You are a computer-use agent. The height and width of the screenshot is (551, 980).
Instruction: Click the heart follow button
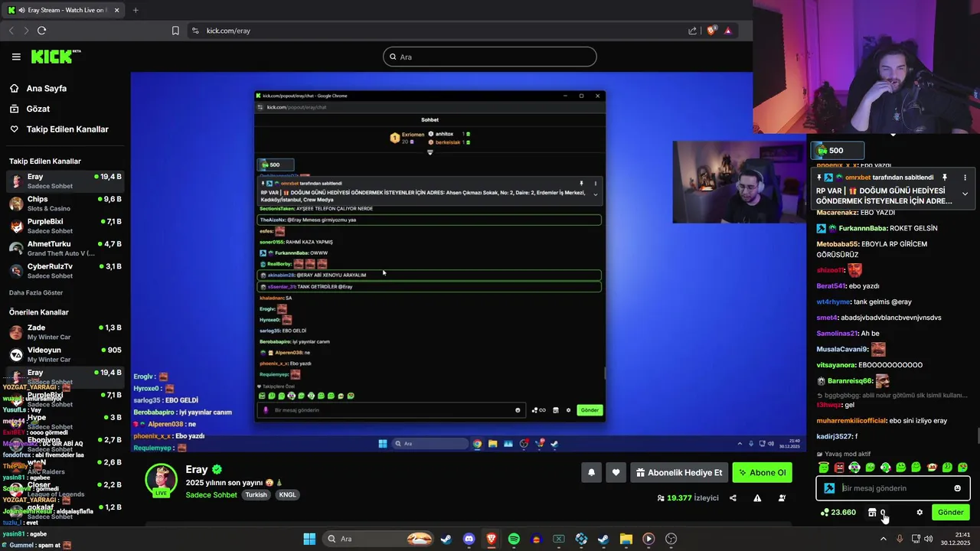(616, 473)
